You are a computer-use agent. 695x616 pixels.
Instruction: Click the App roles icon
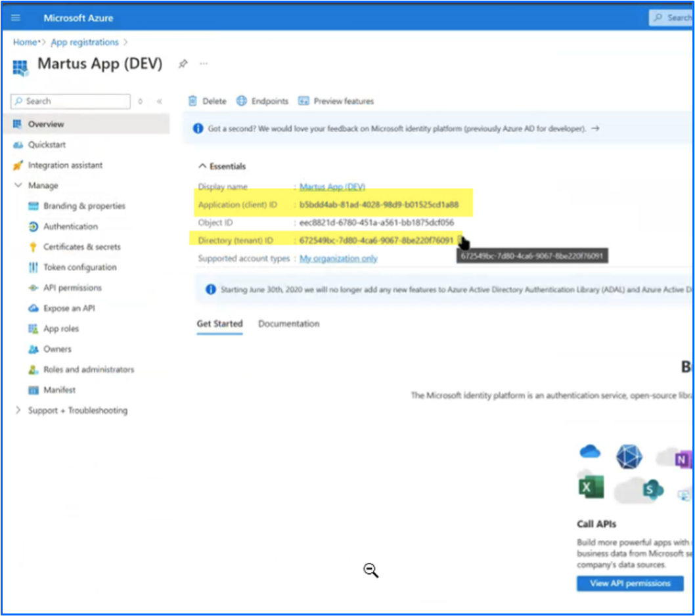pyautogui.click(x=34, y=328)
